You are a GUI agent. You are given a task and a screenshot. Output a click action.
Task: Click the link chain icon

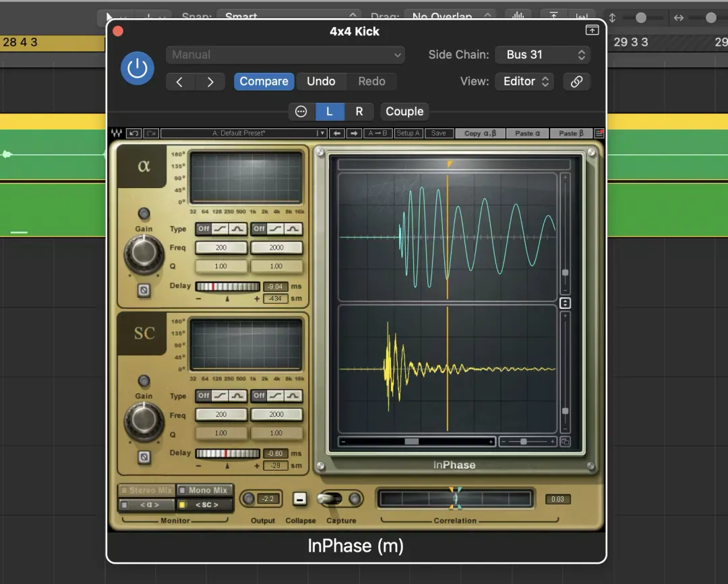[x=576, y=82]
